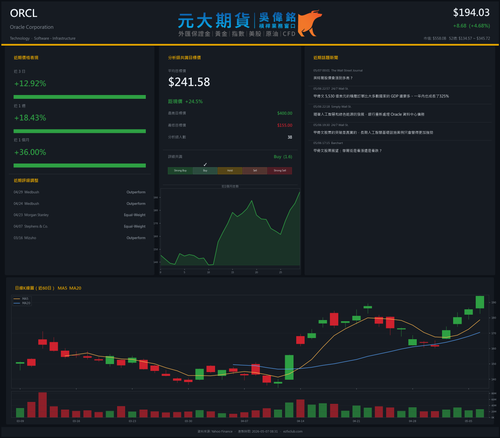Click the Buy (1.6) consensus rating
The width and height of the screenshot is (500, 438).
(x=283, y=157)
